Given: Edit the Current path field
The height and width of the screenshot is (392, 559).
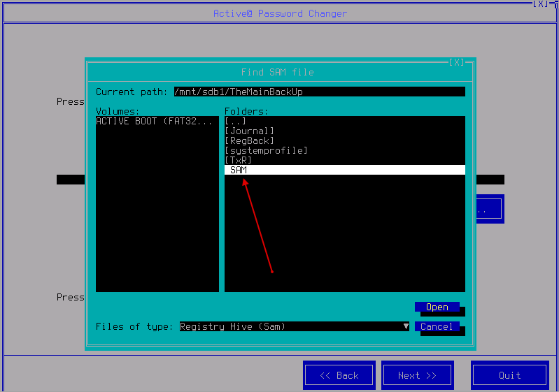Looking at the screenshot, I should click(320, 92).
